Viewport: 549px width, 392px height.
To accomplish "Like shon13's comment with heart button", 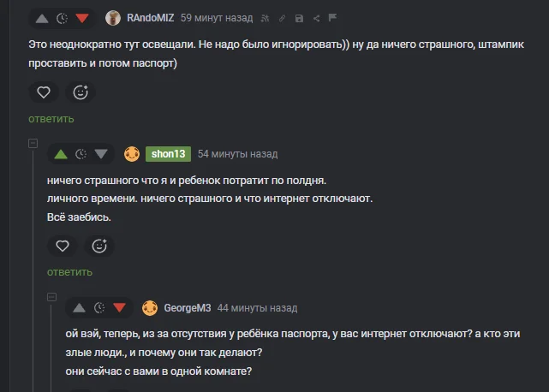I will click(63, 246).
